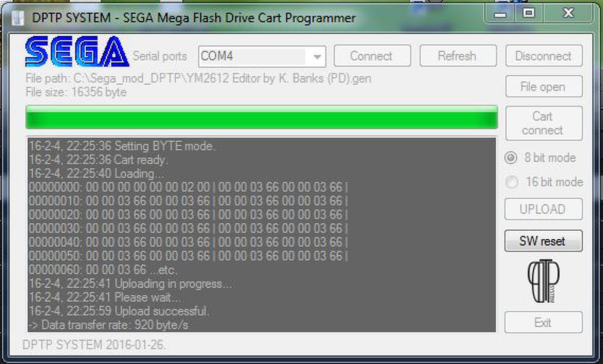Click the File path text line

click(198, 78)
